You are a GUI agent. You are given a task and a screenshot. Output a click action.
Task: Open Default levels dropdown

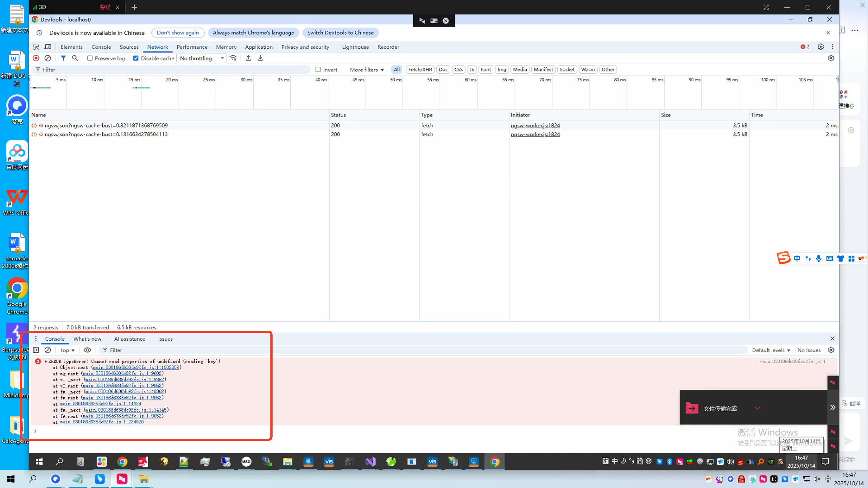pos(771,350)
